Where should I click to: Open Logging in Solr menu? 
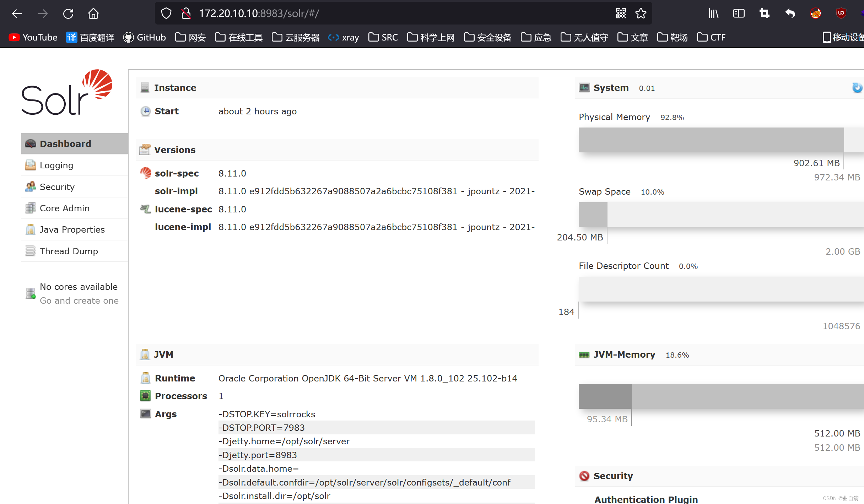coord(75,165)
